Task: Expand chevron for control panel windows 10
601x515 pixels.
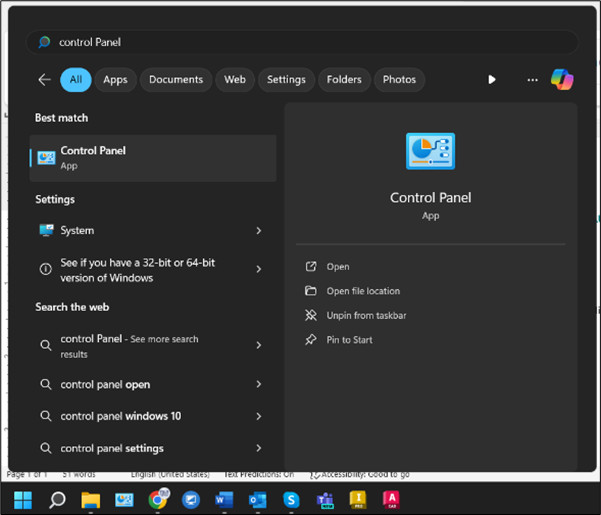Action: click(259, 416)
